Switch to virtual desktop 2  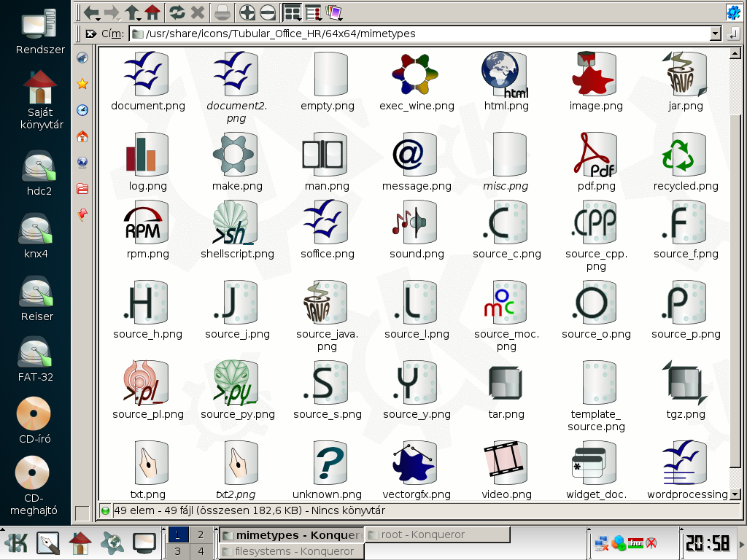(x=201, y=534)
